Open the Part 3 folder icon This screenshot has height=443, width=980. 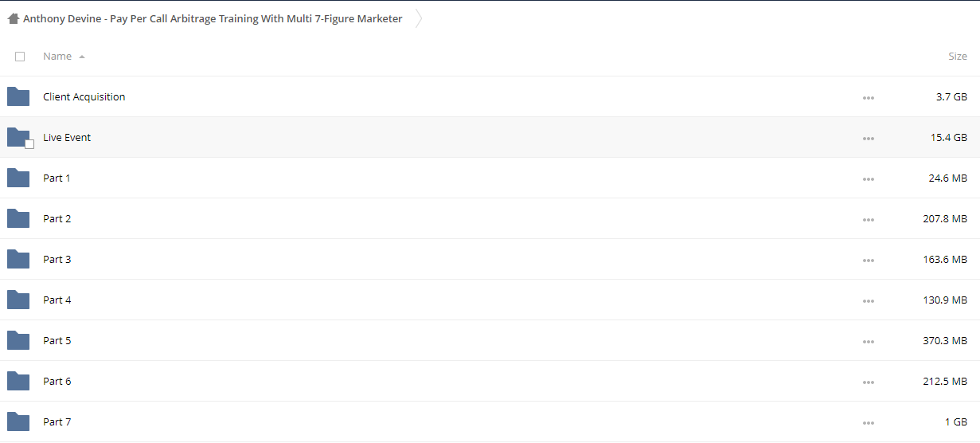[18, 260]
